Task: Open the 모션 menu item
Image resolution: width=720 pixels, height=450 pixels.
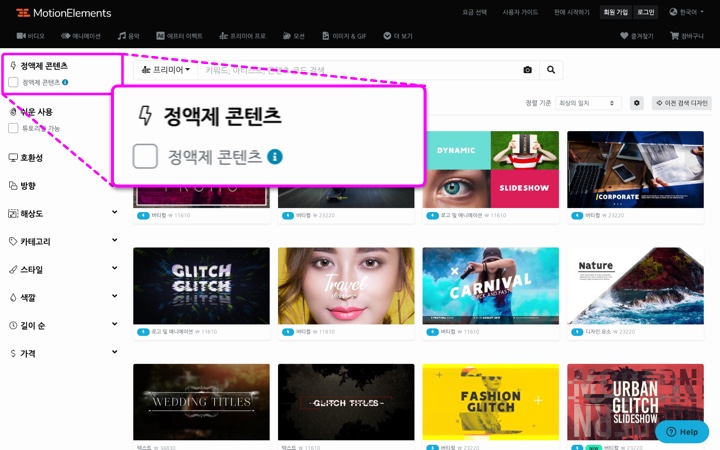Action: (293, 36)
